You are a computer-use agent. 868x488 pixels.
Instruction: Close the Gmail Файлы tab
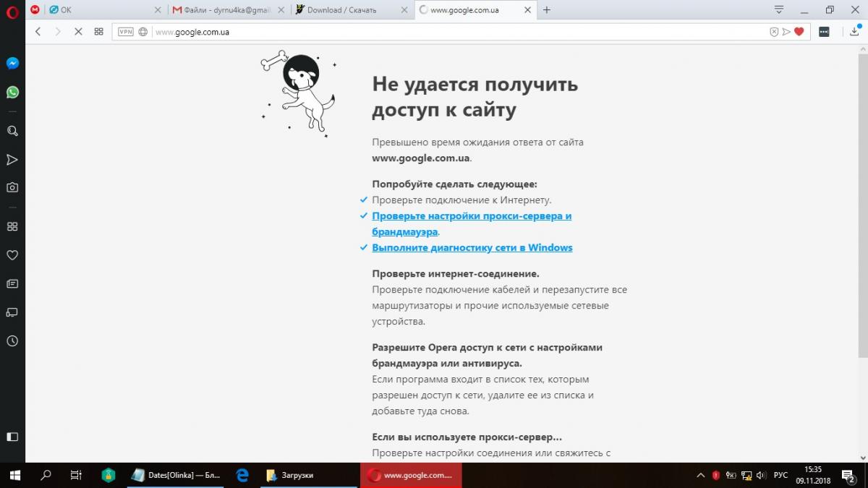click(x=281, y=10)
